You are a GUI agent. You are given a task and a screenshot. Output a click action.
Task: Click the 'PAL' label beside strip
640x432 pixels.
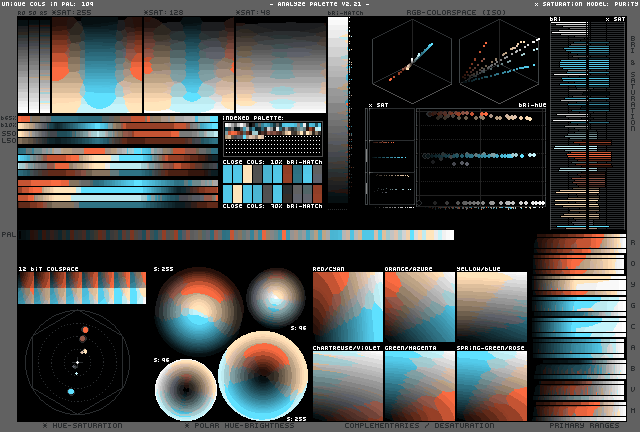[9, 235]
